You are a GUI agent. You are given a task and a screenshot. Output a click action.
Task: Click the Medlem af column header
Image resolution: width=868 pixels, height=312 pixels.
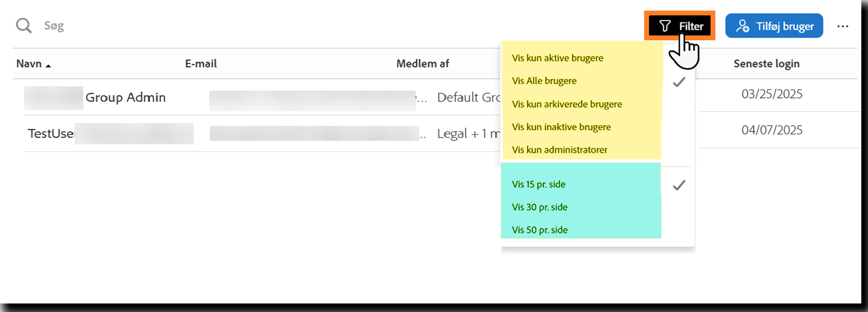pyautogui.click(x=422, y=64)
